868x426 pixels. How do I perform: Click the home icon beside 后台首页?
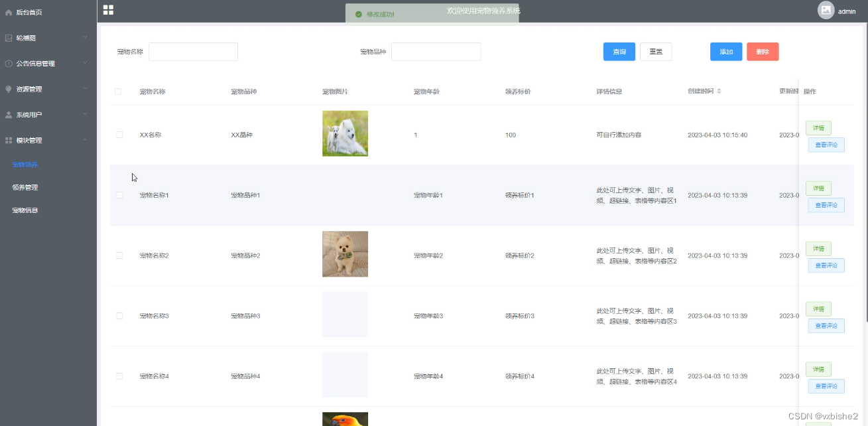click(9, 12)
